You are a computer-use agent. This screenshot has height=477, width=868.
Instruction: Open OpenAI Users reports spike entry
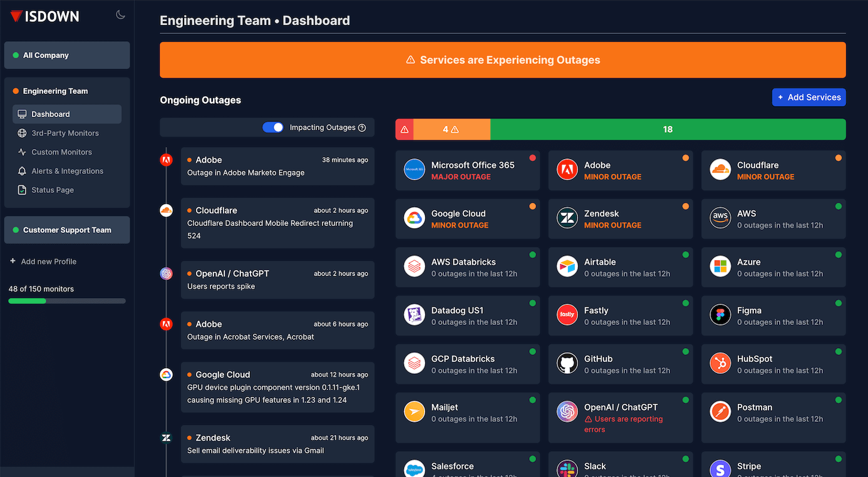pyautogui.click(x=277, y=280)
